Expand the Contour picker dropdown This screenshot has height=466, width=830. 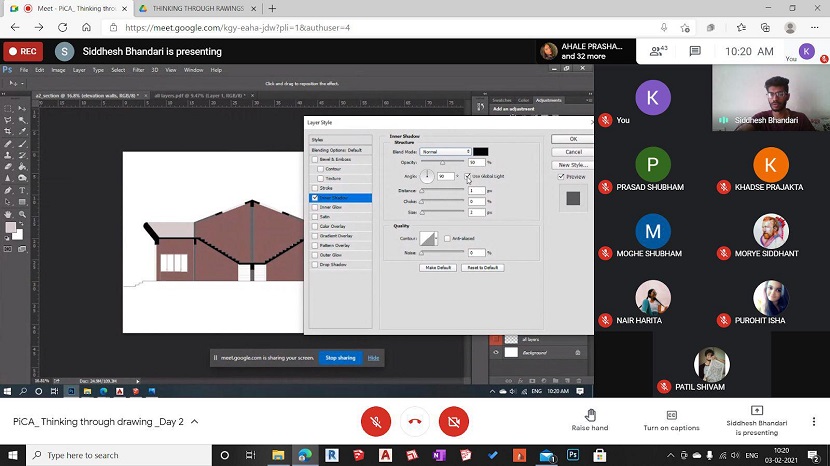click(436, 239)
